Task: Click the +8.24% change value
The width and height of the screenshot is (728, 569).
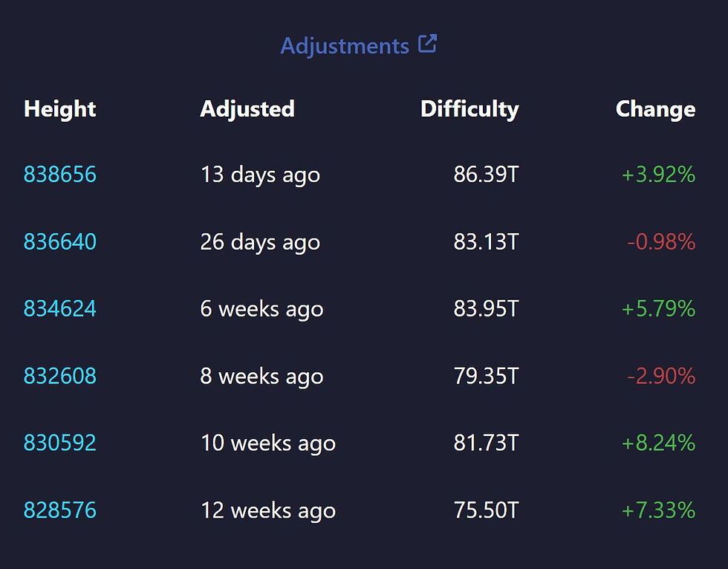Action: 658,443
